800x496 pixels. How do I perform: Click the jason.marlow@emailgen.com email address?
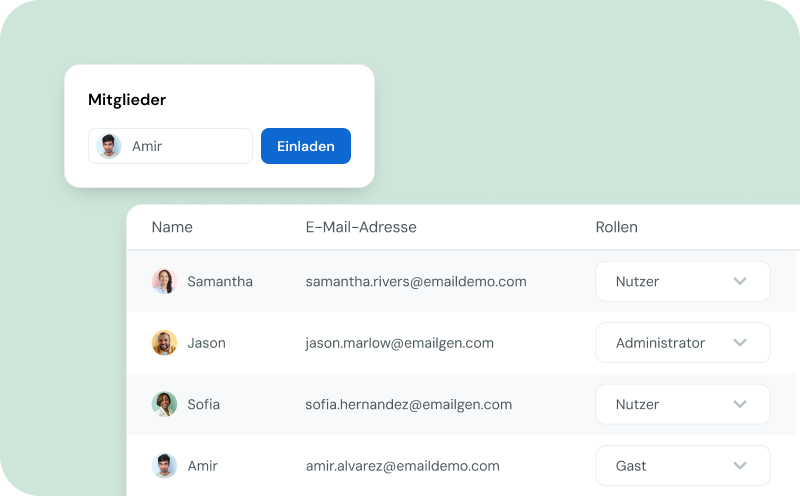[399, 343]
